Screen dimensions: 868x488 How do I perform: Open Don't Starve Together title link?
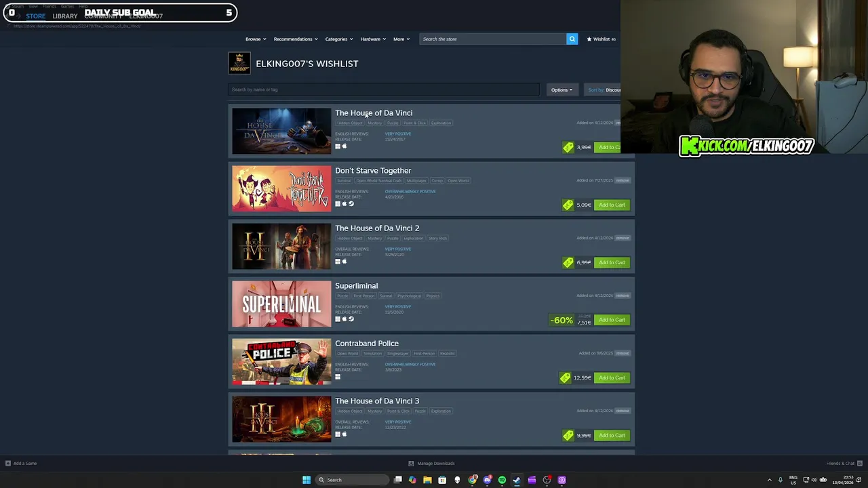click(373, 171)
